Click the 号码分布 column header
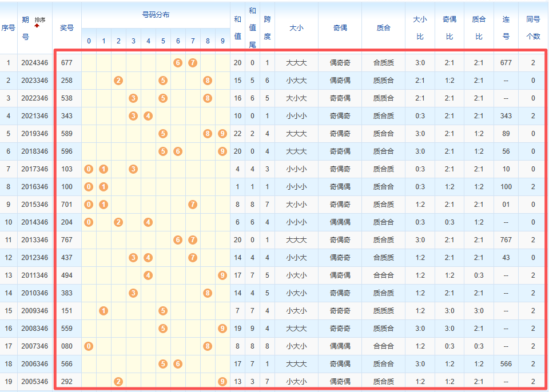Viewport: 549px width, 392px height. pyautogui.click(x=156, y=15)
